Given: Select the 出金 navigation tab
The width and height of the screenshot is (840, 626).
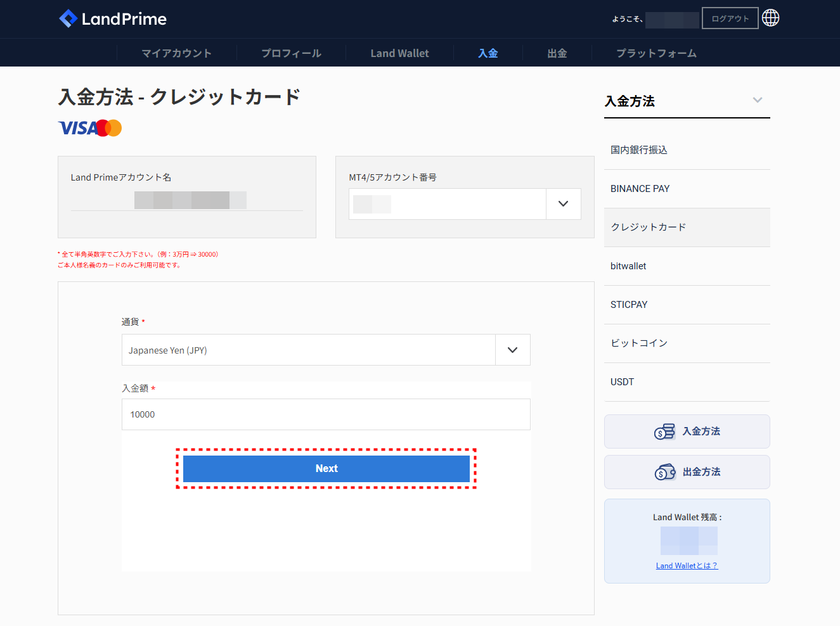Looking at the screenshot, I should pyautogui.click(x=557, y=53).
